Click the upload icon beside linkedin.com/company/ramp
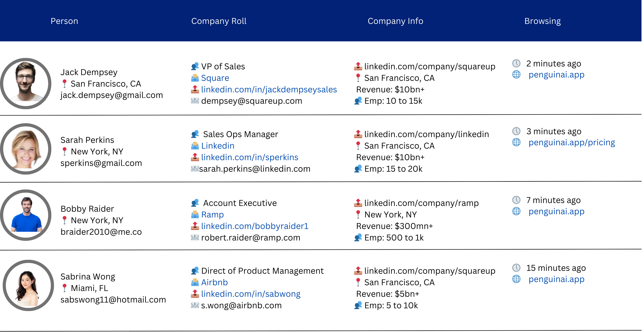Viewport: 644px width, 332px height. tap(358, 203)
